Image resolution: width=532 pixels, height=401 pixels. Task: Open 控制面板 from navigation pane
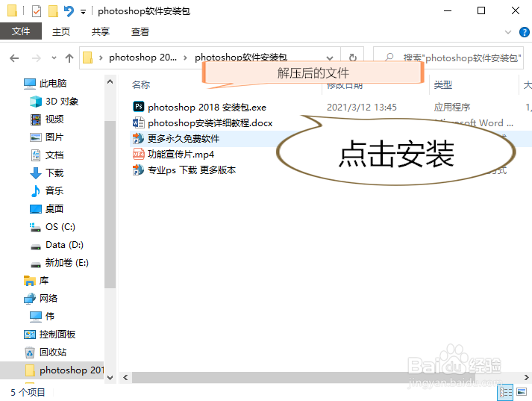click(57, 335)
